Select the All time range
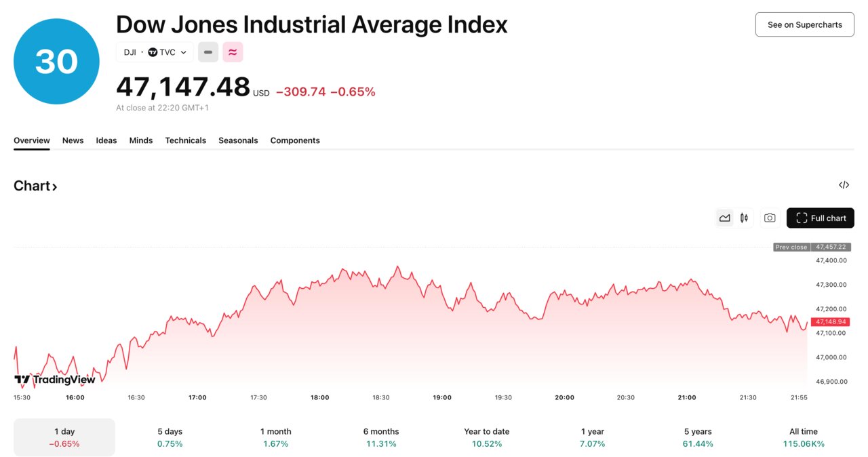The height and width of the screenshot is (457, 868). [x=804, y=437]
